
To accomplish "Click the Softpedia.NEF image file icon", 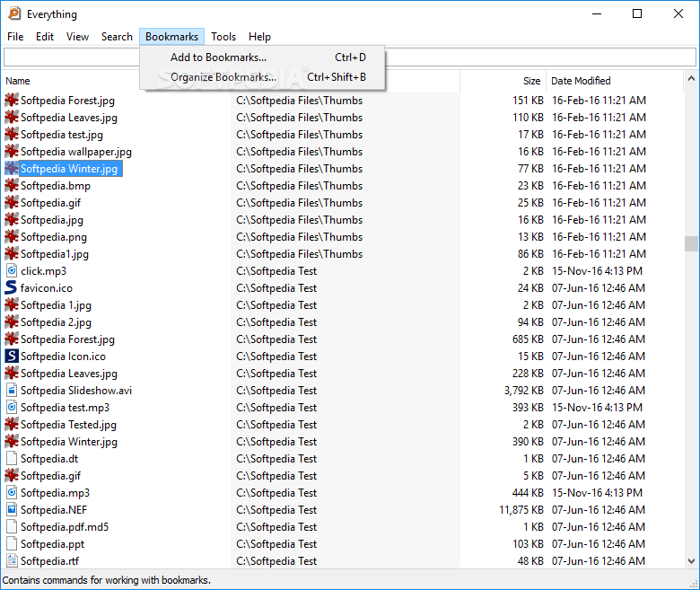I will pos(12,509).
